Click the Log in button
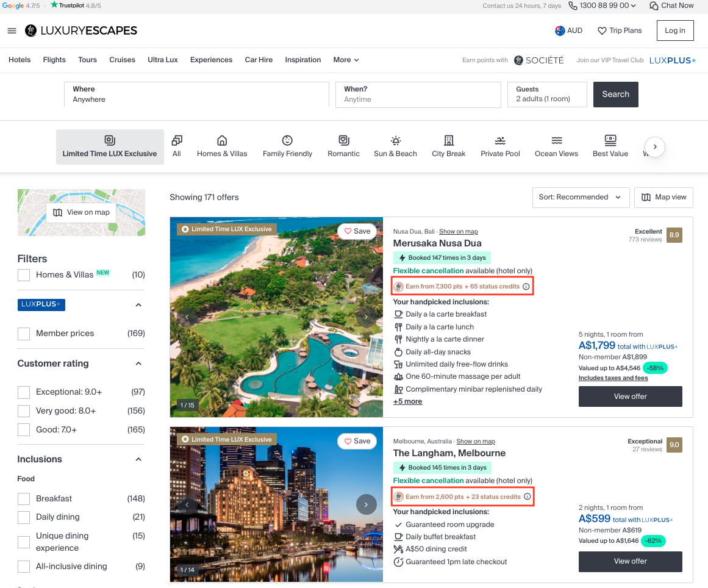Screen dimensions: 708x588 pyautogui.click(x=674, y=30)
